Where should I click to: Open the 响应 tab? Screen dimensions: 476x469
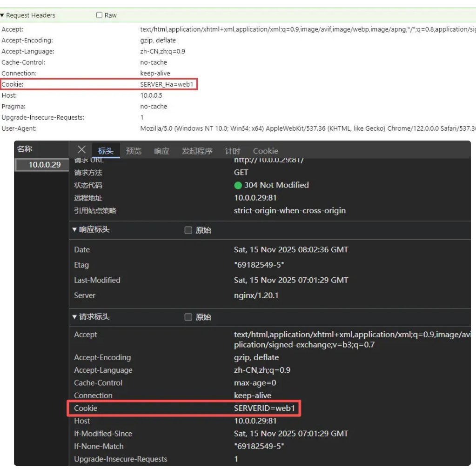click(161, 151)
